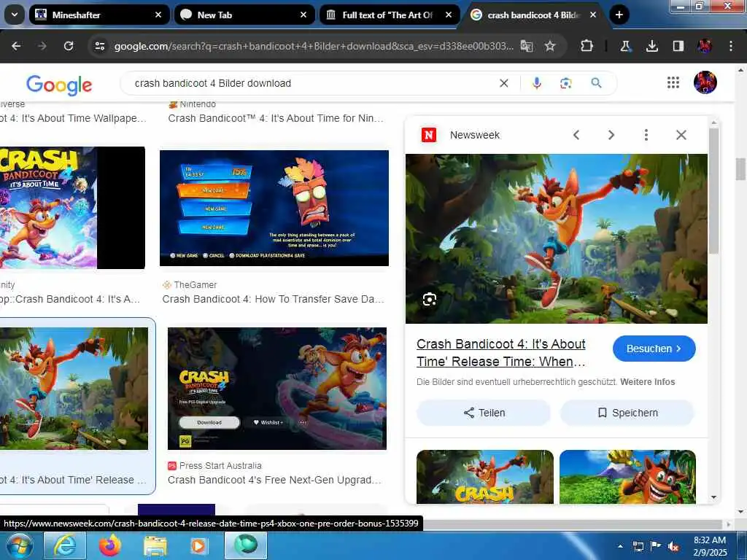
Task: Open the Release Time article title link
Action: [501, 353]
